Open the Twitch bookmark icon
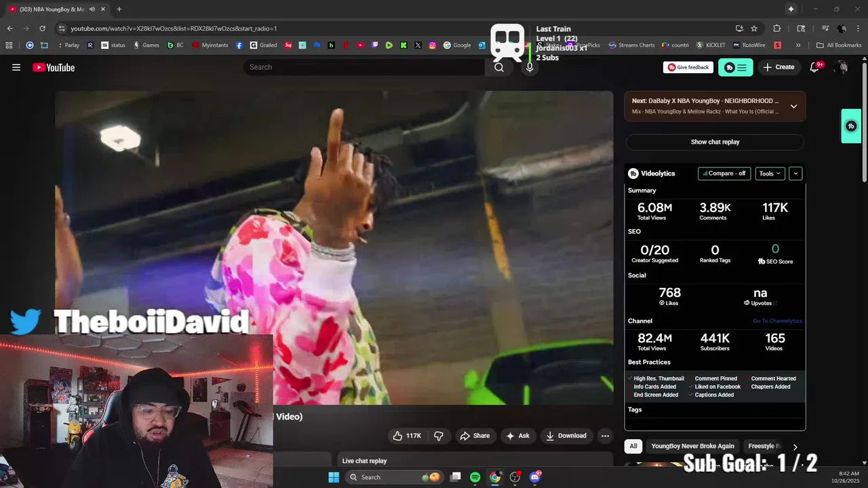 pyautogui.click(x=375, y=45)
